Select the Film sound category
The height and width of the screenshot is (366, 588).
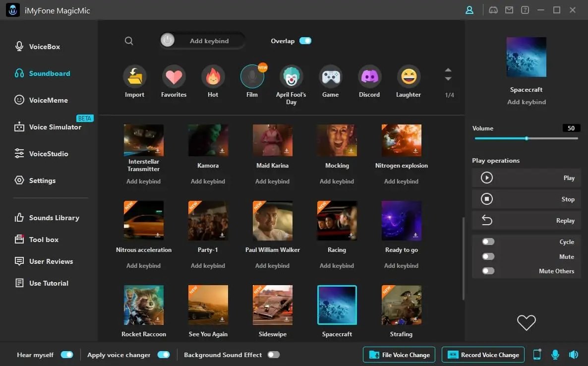[x=252, y=81]
